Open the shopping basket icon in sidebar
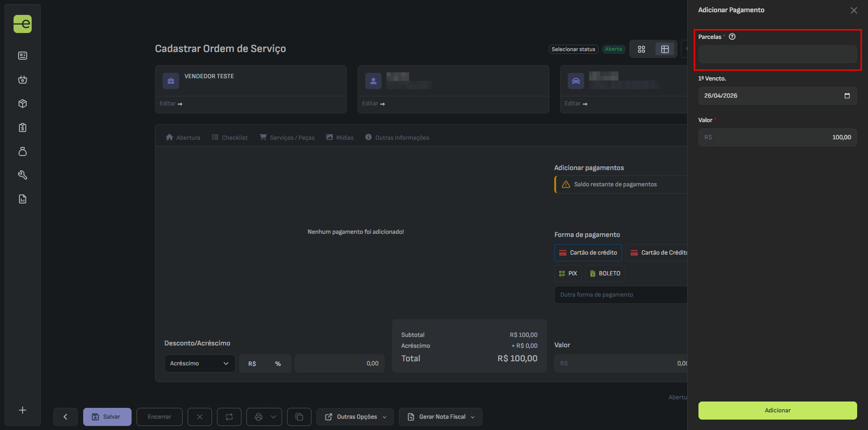This screenshot has height=430, width=868. [23, 80]
